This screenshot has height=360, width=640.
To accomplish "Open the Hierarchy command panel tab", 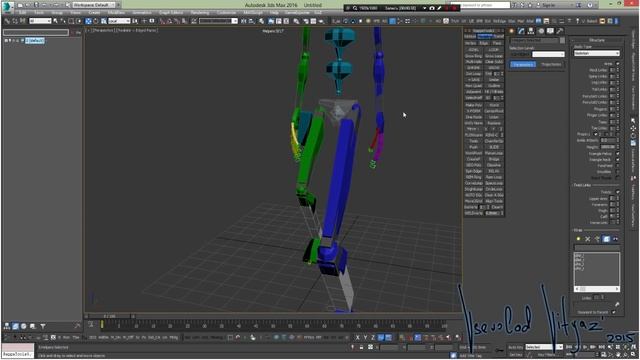I will (x=531, y=31).
